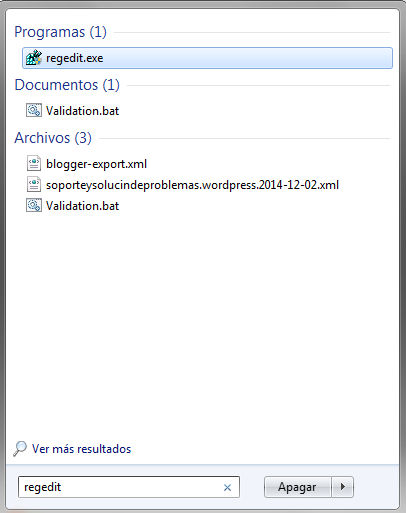Click the Documentos (1) header
The width and height of the screenshot is (406, 513).
[x=67, y=85]
